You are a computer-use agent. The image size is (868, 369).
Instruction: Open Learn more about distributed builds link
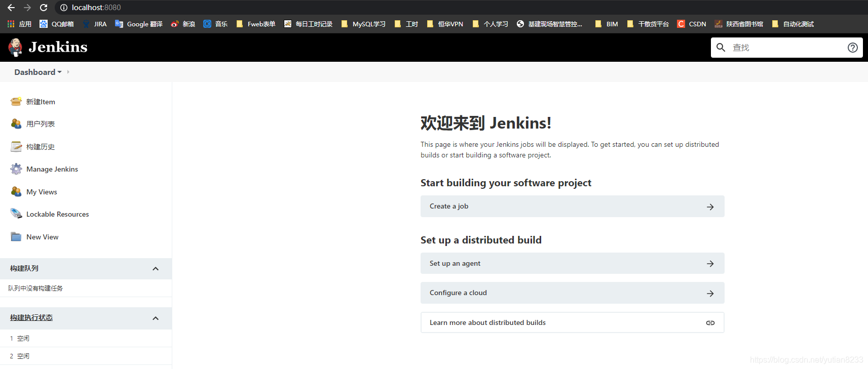click(x=572, y=322)
